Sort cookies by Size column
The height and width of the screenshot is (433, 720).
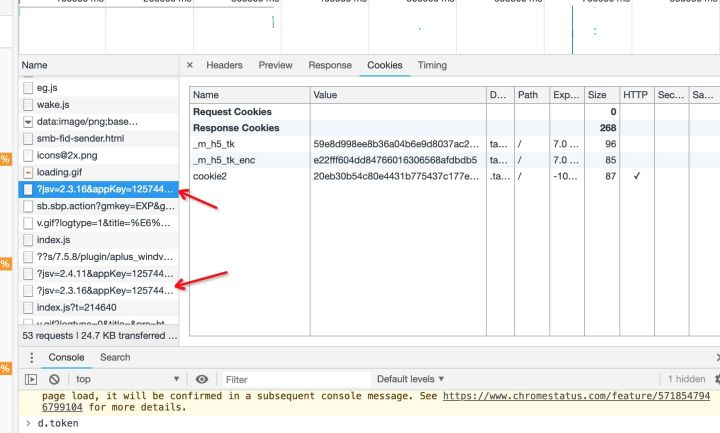coord(602,95)
